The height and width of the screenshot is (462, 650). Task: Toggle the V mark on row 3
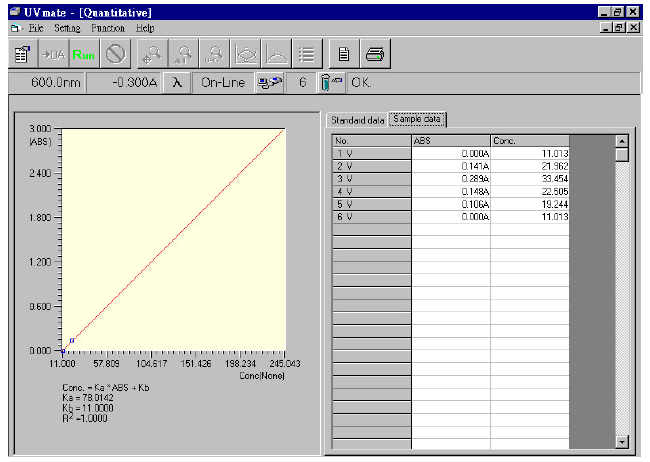[350, 179]
